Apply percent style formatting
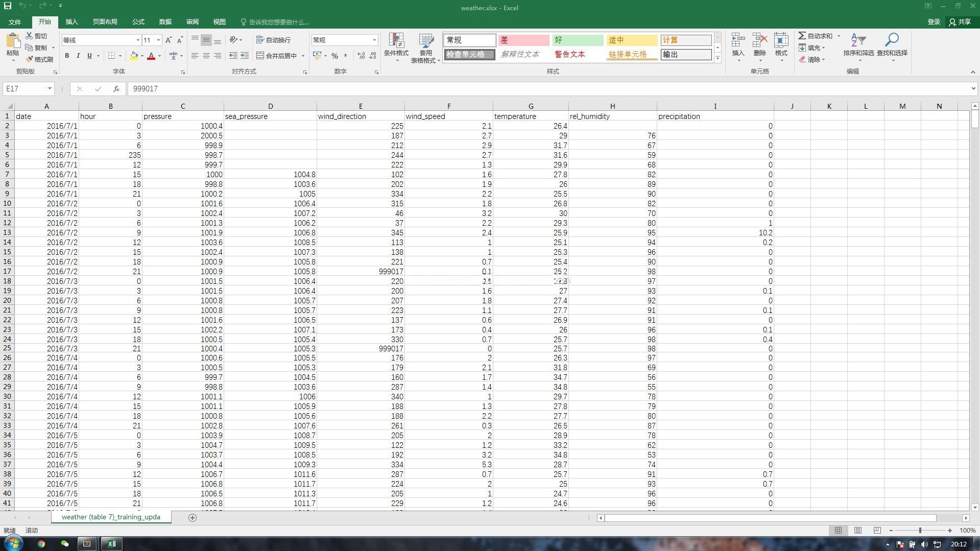The width and height of the screenshot is (980, 551). click(334, 56)
